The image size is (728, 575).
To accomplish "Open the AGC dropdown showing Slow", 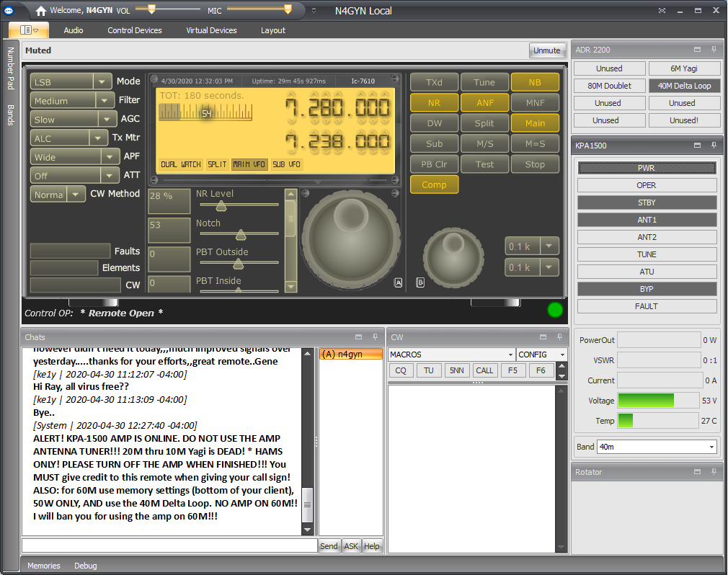I will (74, 120).
